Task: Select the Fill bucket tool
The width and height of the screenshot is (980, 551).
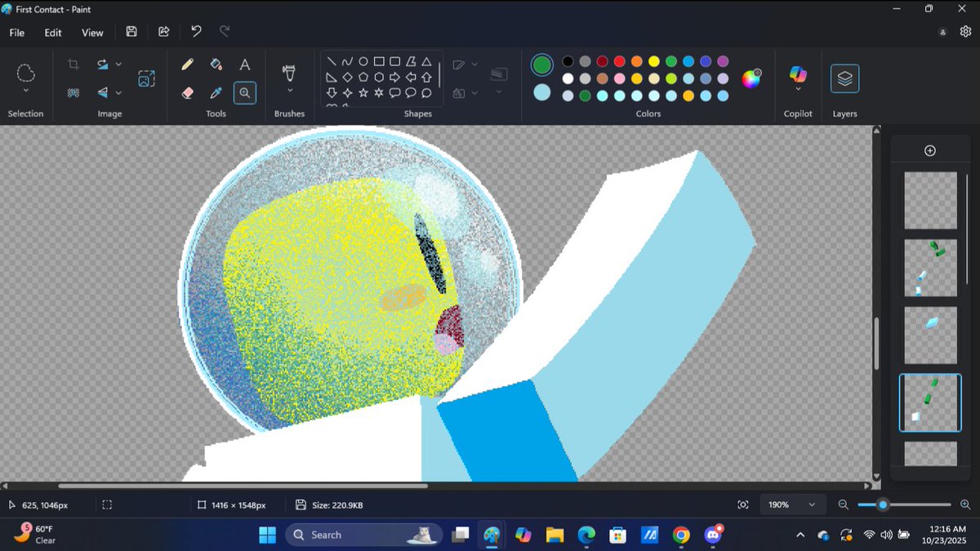Action: (x=216, y=64)
